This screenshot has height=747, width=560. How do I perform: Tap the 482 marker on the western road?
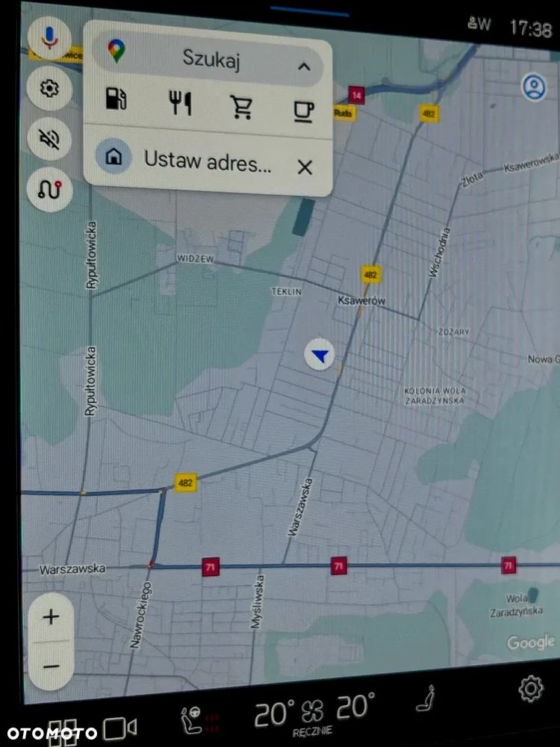click(185, 483)
